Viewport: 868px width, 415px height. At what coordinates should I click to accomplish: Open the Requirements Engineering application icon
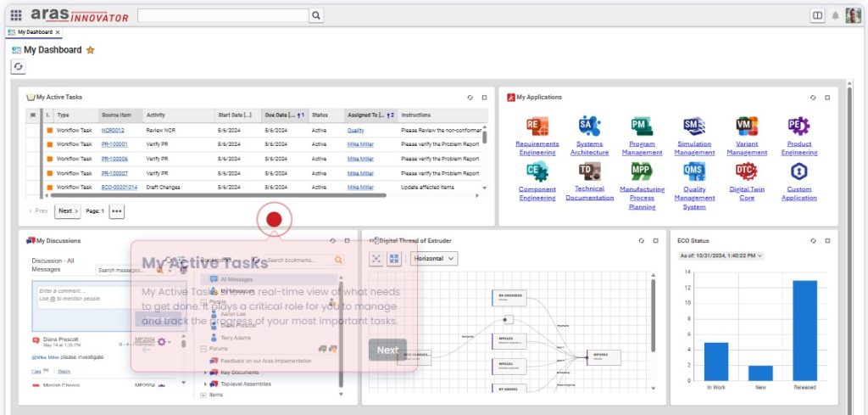[x=537, y=126]
